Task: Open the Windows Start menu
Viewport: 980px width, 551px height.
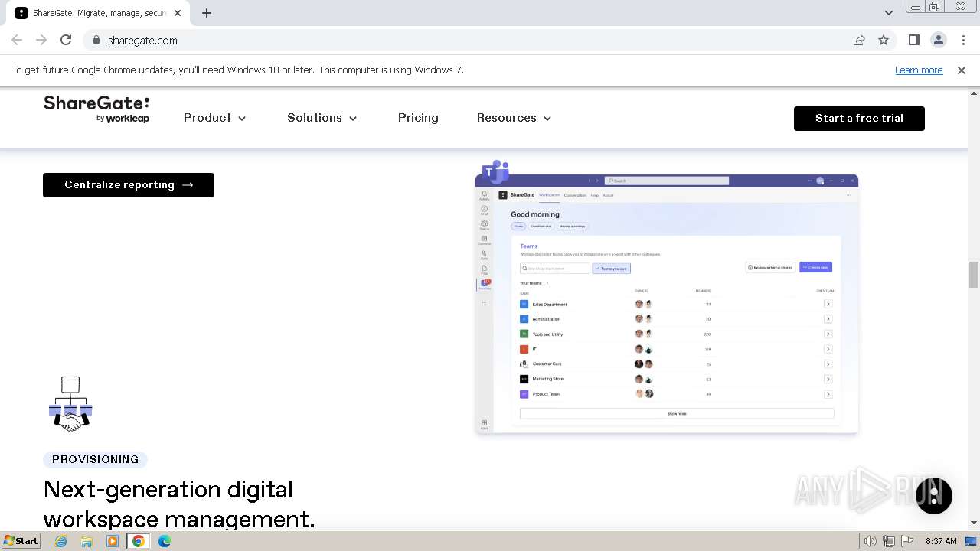Action: click(x=21, y=541)
